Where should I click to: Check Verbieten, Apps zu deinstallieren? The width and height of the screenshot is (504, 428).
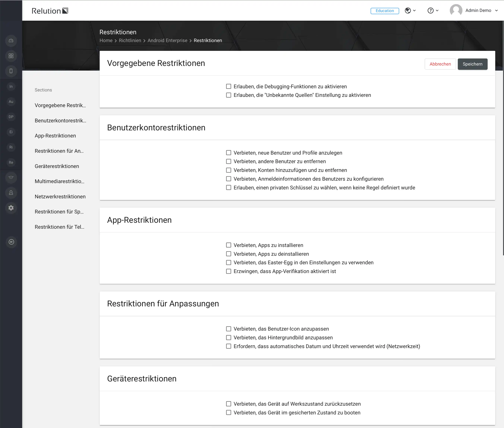(229, 254)
